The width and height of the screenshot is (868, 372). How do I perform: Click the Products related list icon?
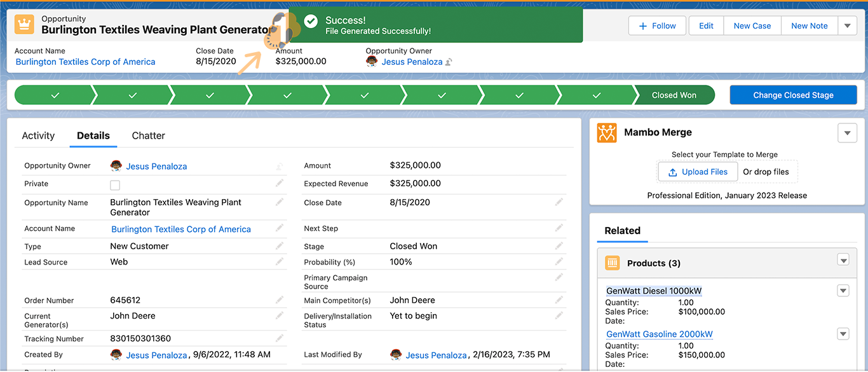(612, 263)
